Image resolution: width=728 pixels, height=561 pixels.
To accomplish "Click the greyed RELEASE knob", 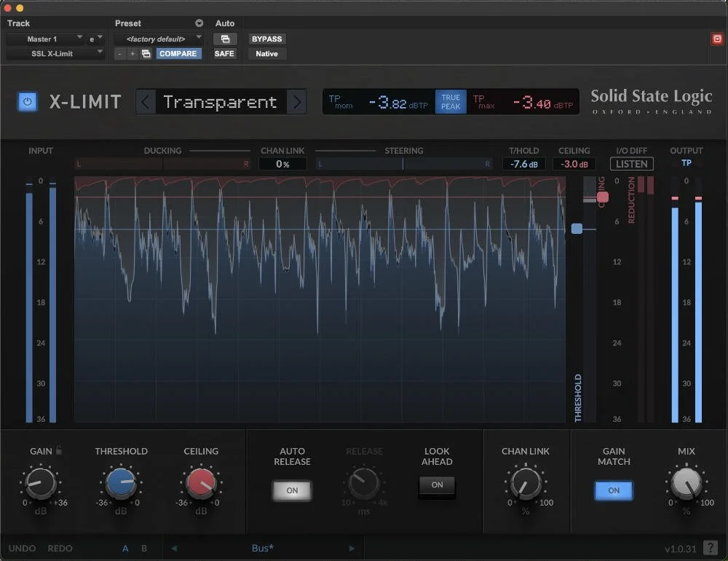I will coord(364,484).
